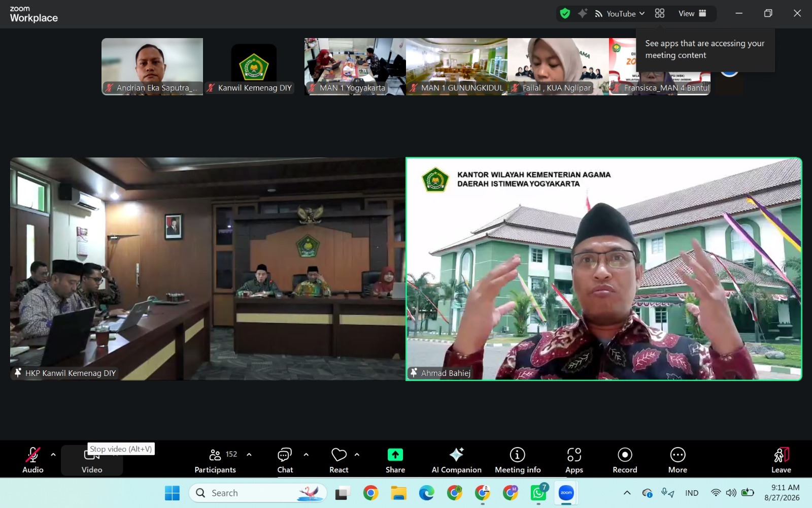Open the Apps panel
Viewport: 812px width, 508px height.
pyautogui.click(x=574, y=460)
